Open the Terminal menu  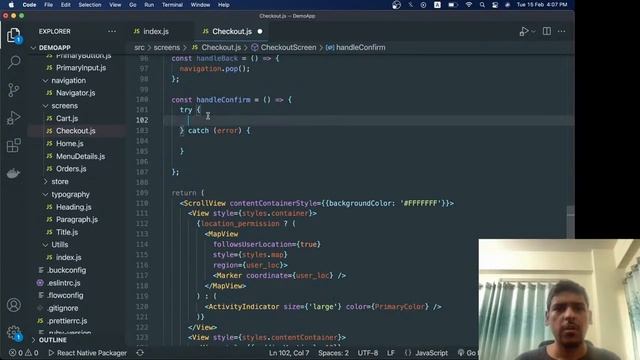[172, 5]
